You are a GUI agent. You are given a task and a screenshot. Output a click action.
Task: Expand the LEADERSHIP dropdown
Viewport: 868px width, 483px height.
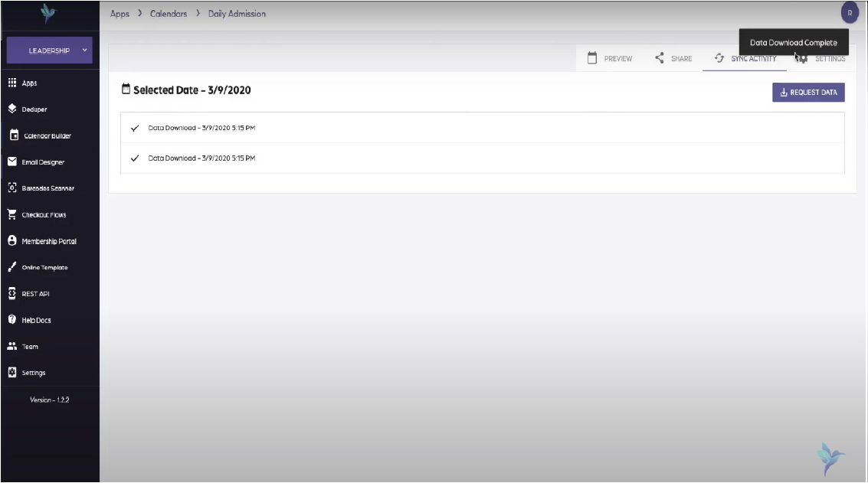[x=50, y=50]
